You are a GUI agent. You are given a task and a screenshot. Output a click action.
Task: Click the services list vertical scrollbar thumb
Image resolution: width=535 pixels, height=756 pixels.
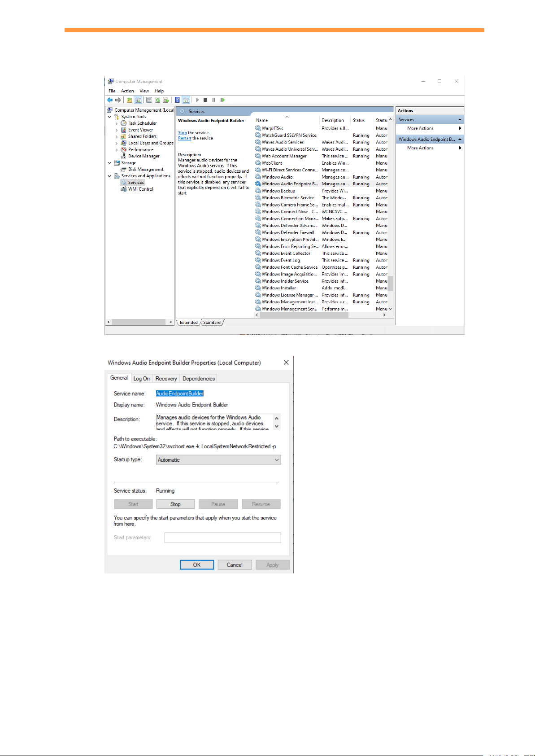[x=391, y=284]
